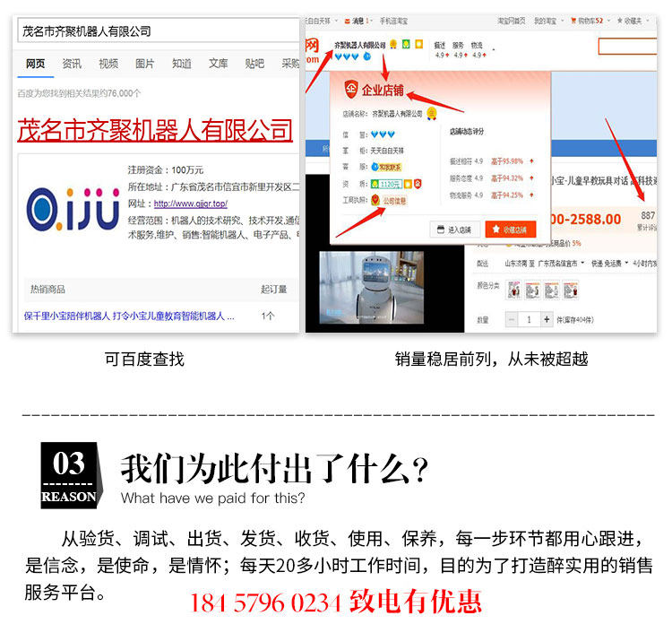Click the 1个 minimum order value

pos(268,316)
